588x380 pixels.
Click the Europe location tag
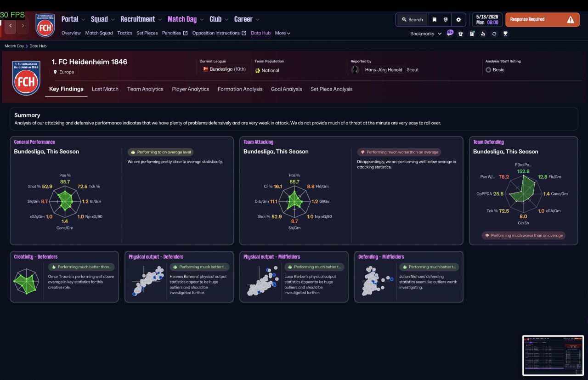coord(64,72)
